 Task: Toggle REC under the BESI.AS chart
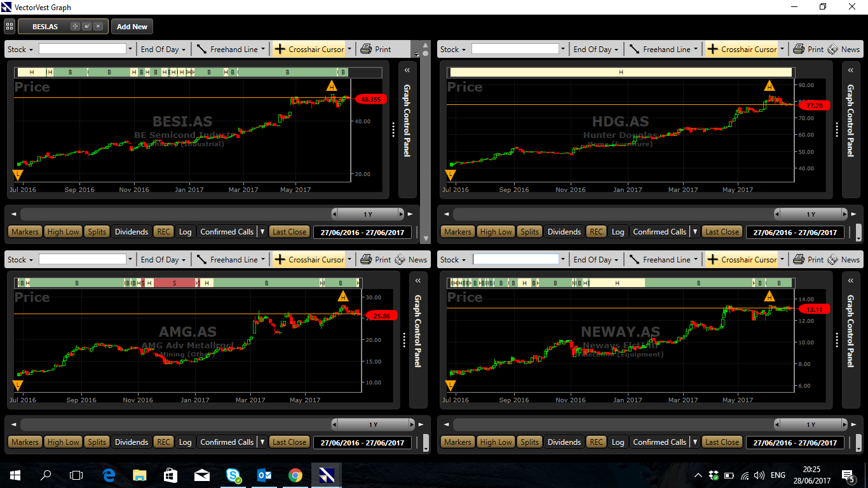(164, 232)
